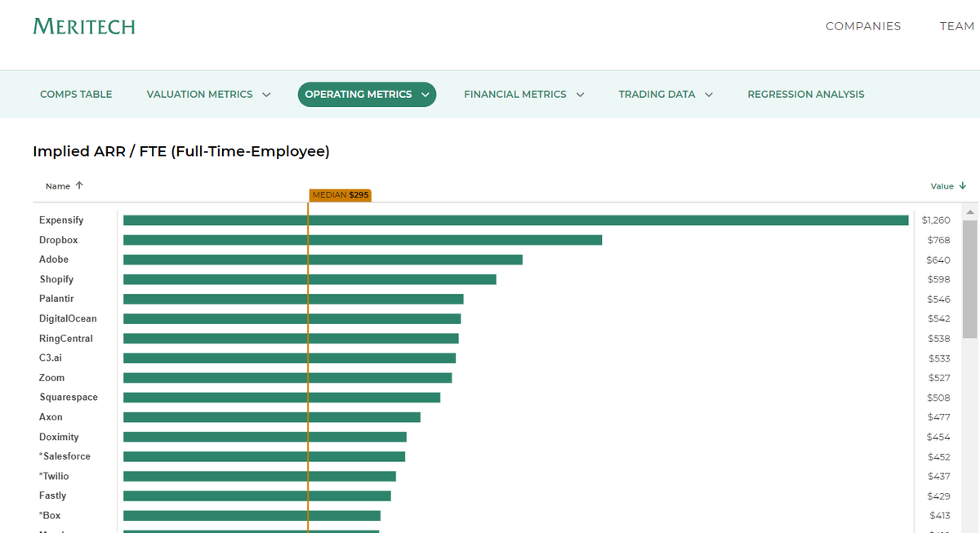Click the $768 value

[x=939, y=240]
